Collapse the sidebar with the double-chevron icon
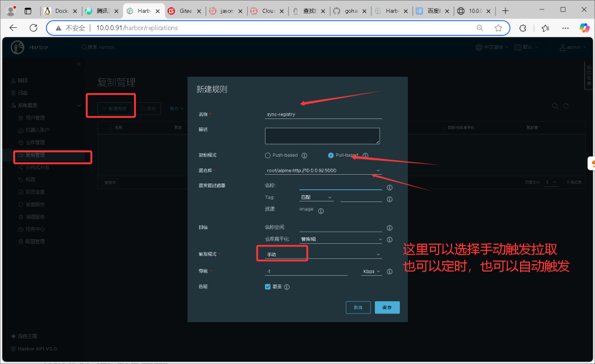The image size is (595, 364). pyautogui.click(x=79, y=64)
